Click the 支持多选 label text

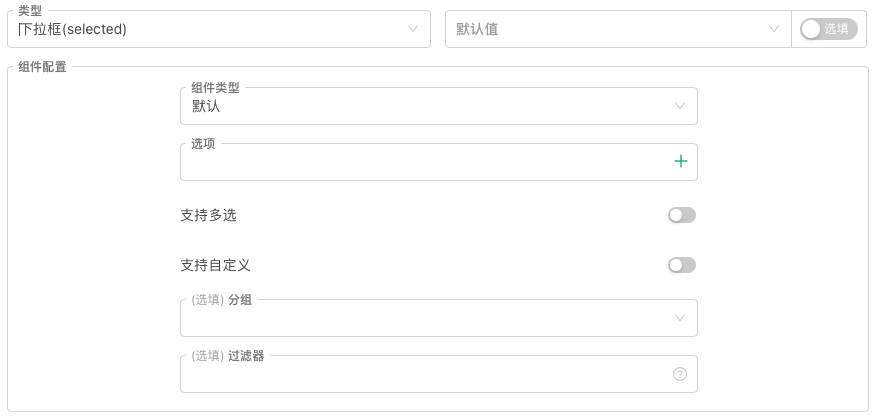coord(208,215)
